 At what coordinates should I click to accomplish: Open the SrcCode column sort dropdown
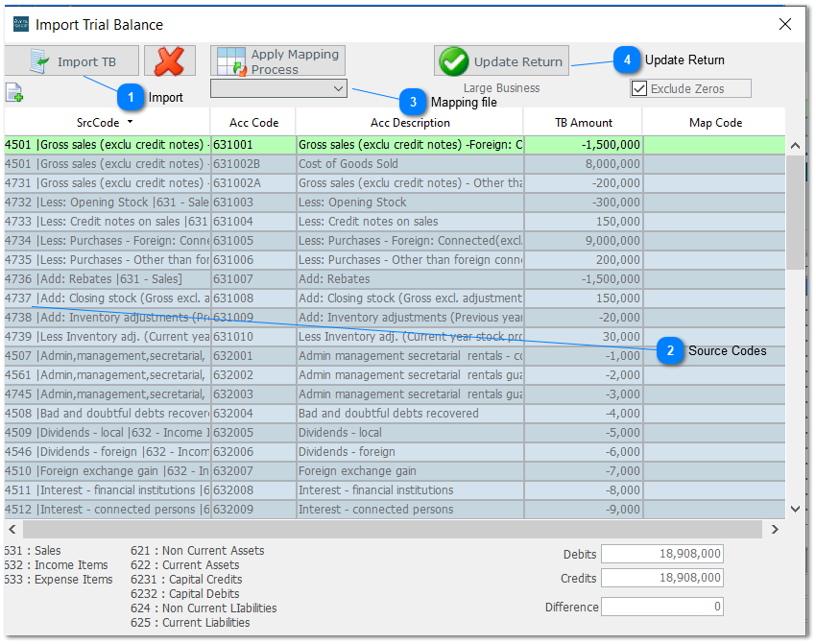coord(132,122)
